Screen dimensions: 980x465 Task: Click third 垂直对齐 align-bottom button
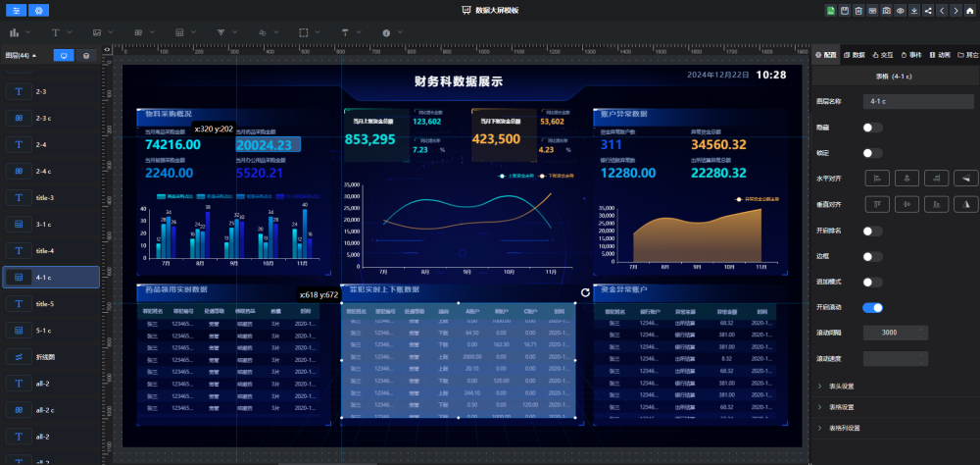(936, 204)
